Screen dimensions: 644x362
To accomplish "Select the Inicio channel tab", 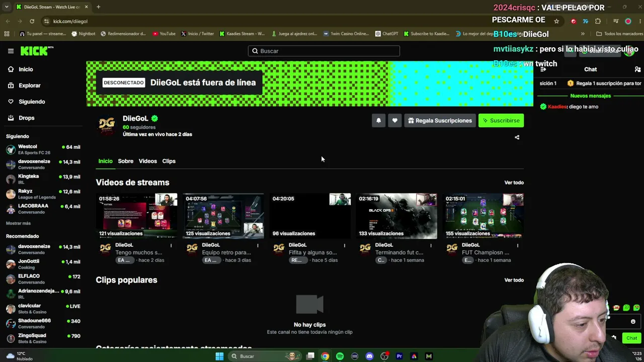I will [105, 161].
